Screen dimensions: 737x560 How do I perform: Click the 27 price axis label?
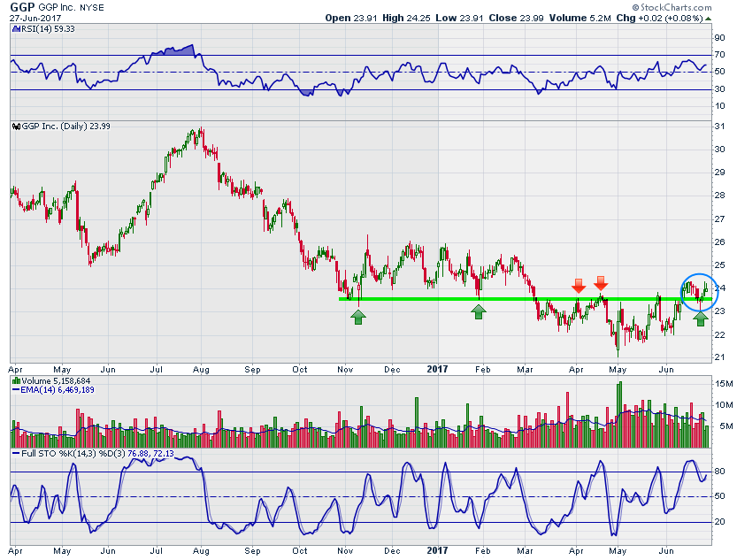coord(719,219)
